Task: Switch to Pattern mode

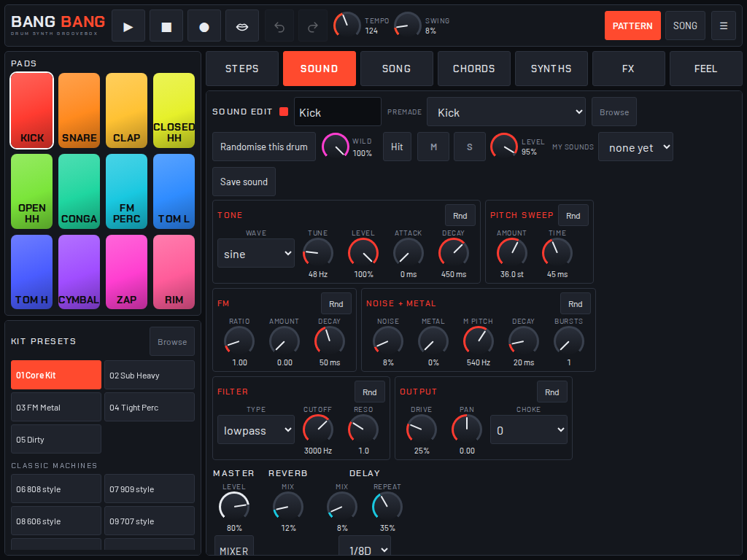Action: click(x=632, y=26)
